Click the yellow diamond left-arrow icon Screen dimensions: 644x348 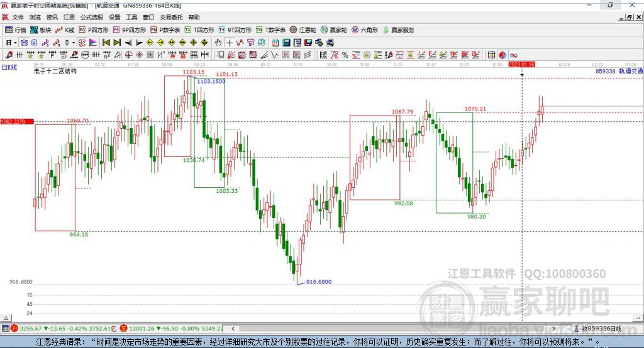pyautogui.click(x=150, y=43)
